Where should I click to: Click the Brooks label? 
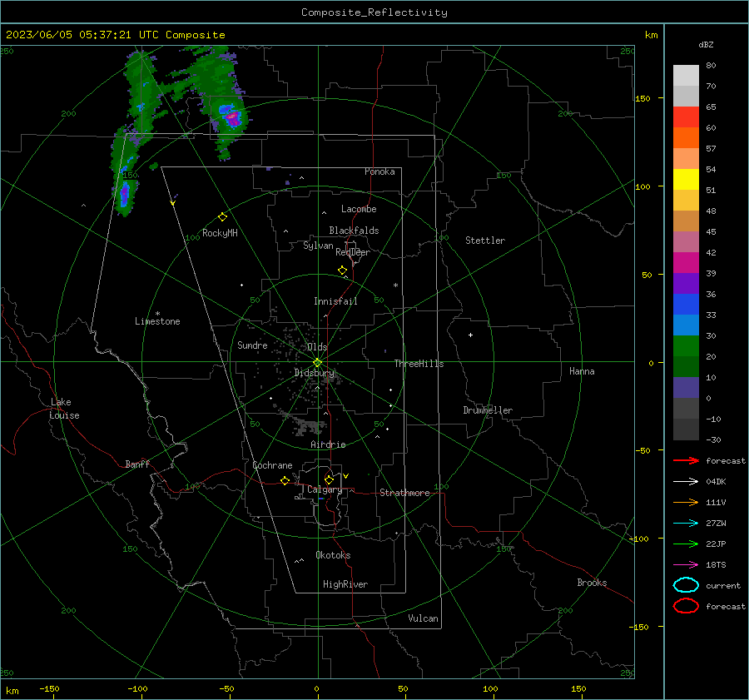[x=592, y=583]
